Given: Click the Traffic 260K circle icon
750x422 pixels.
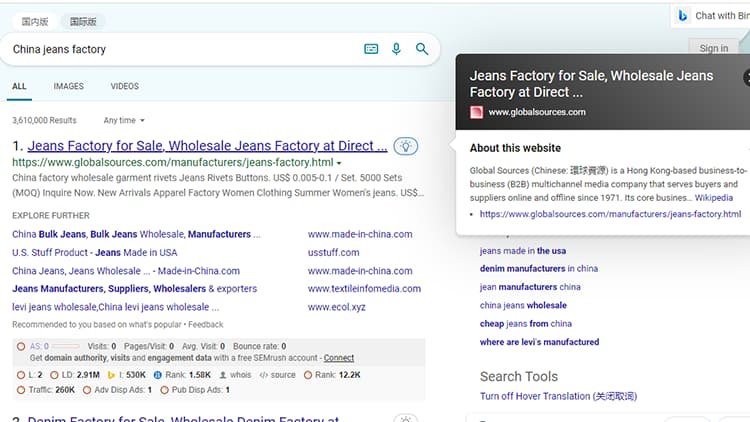Looking at the screenshot, I should pos(21,390).
